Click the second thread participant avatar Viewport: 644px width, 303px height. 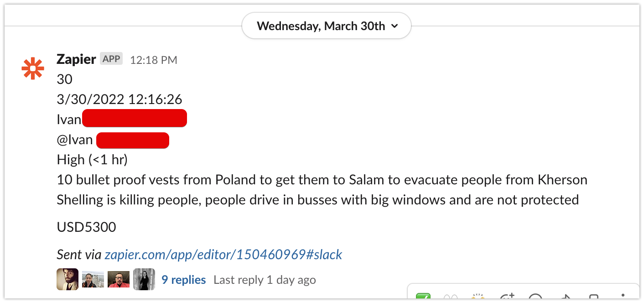tap(93, 279)
